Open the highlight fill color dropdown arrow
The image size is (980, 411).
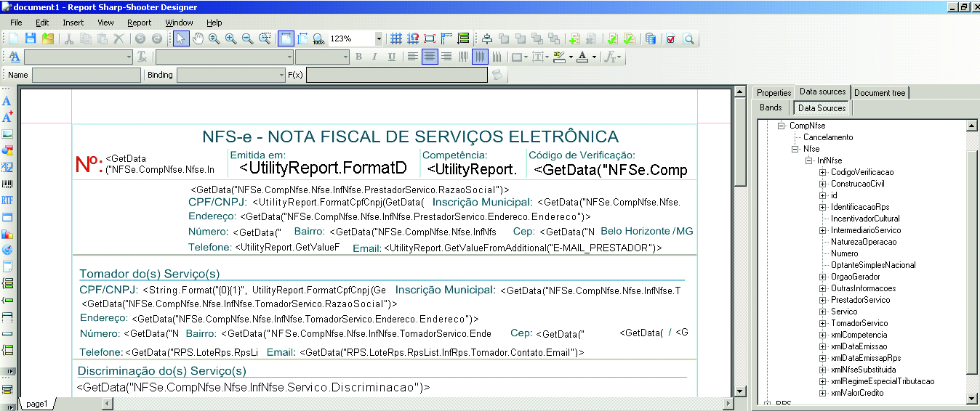coord(571,57)
